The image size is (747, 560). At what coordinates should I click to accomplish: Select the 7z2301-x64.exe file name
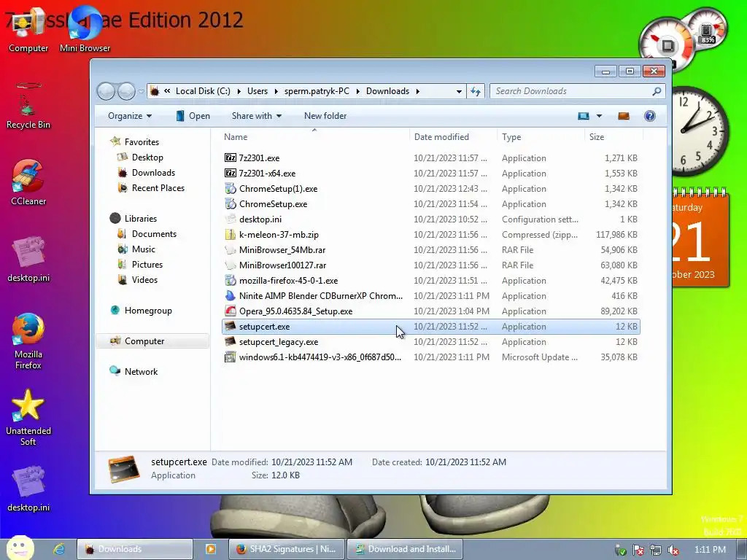pyautogui.click(x=267, y=174)
